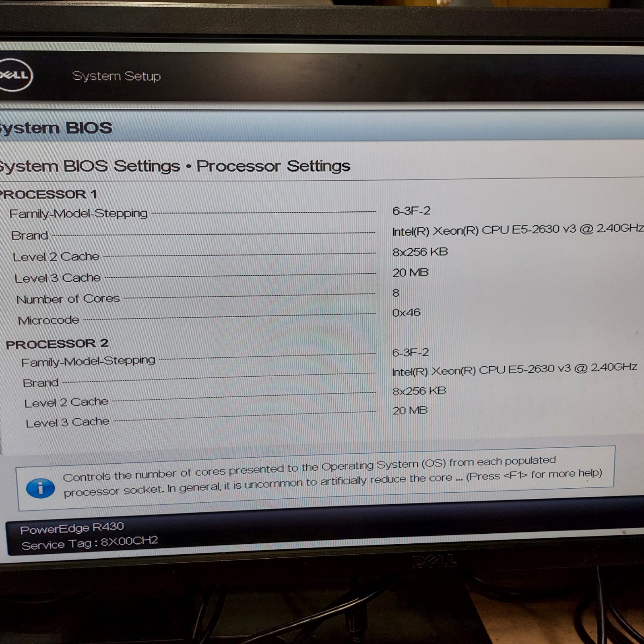Select Processor 2 Family-Model-Stepping label
This screenshot has width=644, height=644.
pyautogui.click(x=88, y=361)
